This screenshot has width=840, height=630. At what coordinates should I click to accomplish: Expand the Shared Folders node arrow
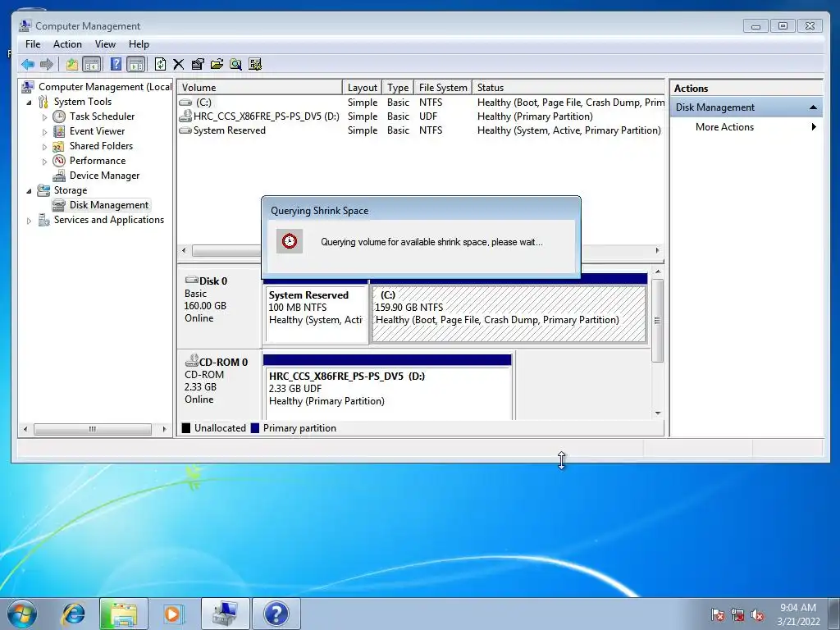tap(44, 146)
